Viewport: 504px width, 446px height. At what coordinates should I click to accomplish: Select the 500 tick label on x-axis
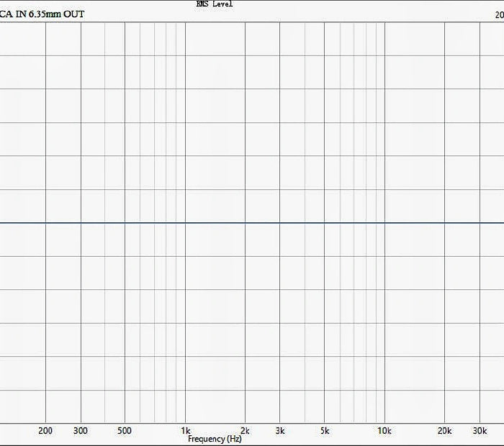pos(125,431)
